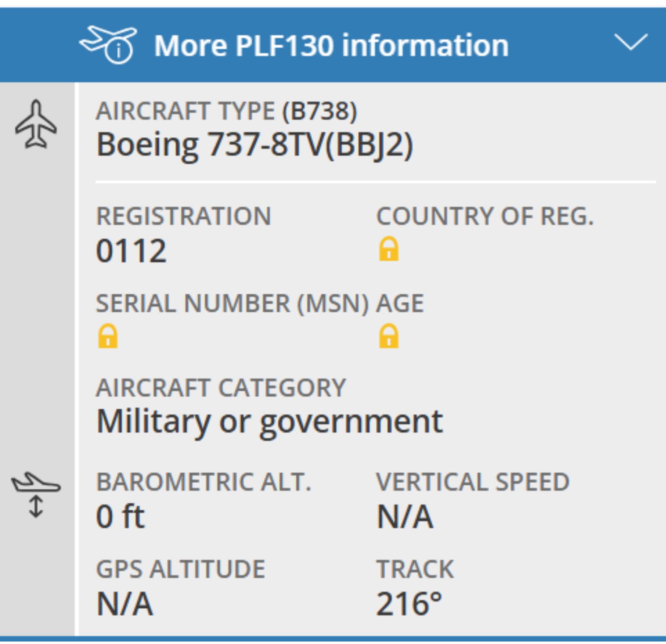666x644 pixels.
Task: Click the Aircraft Category label
Action: 221,388
